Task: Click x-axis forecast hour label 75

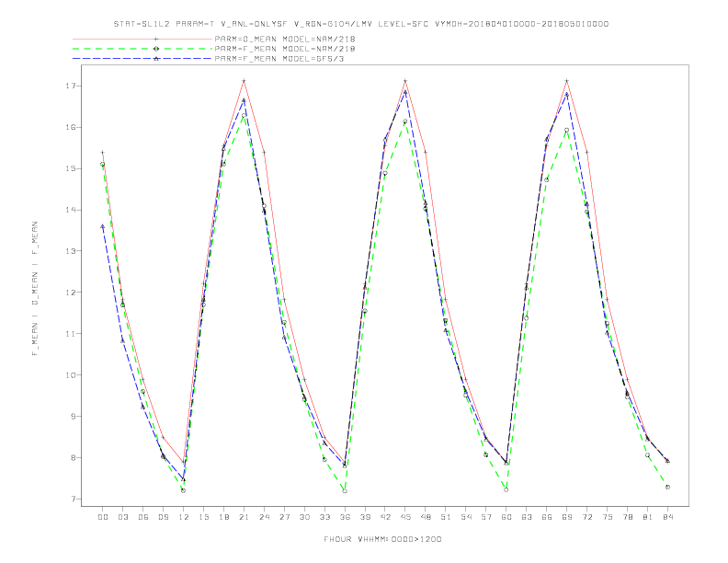Action: (608, 517)
